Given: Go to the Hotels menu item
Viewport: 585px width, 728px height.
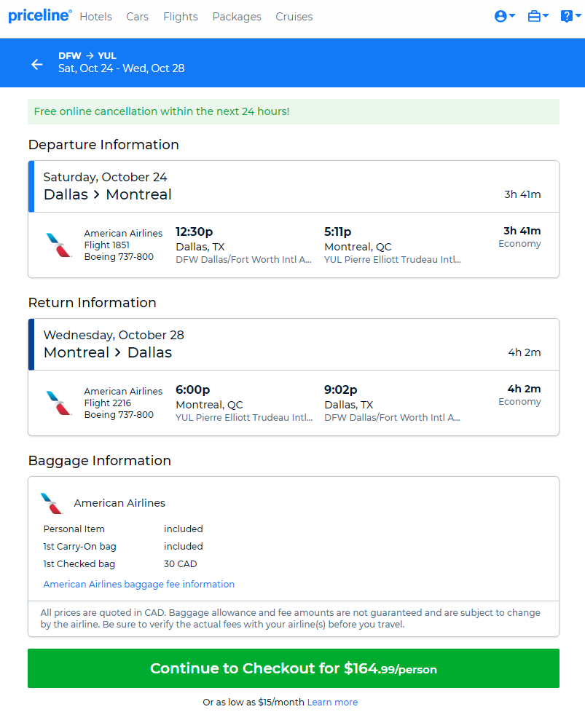Looking at the screenshot, I should point(95,17).
